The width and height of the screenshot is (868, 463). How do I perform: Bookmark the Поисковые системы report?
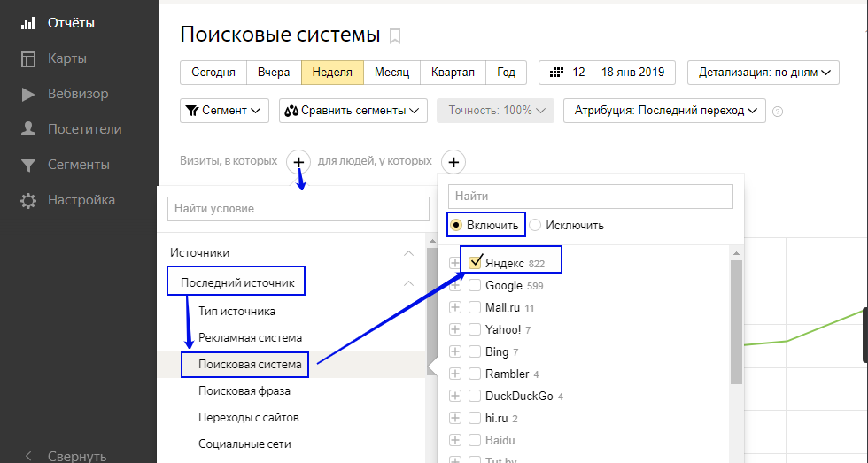coord(395,36)
